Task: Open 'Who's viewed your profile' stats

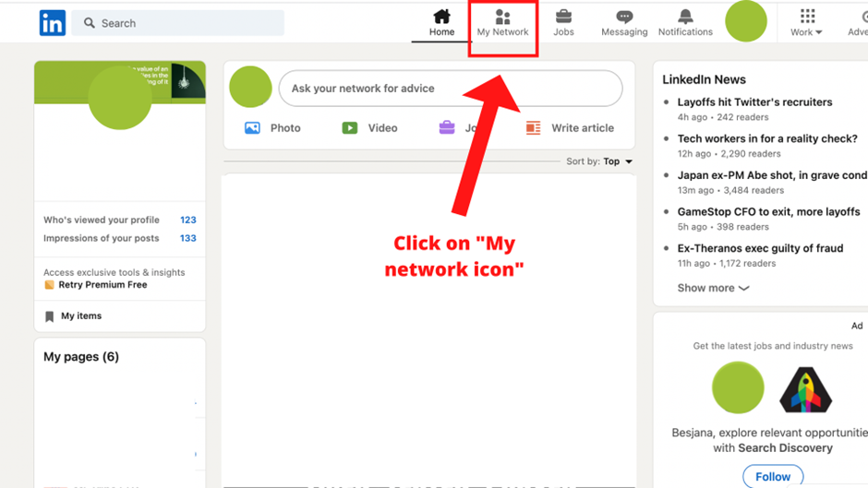Action: pyautogui.click(x=119, y=220)
